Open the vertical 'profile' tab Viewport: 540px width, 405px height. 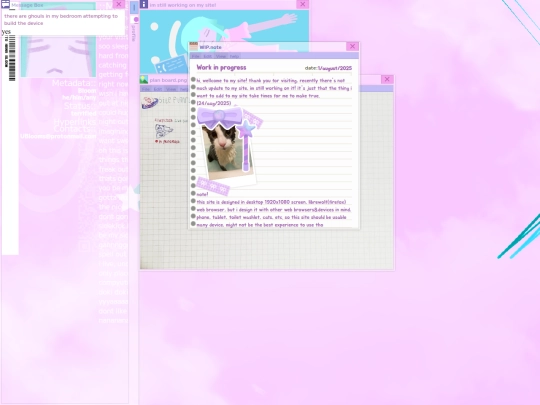[x=134, y=29]
